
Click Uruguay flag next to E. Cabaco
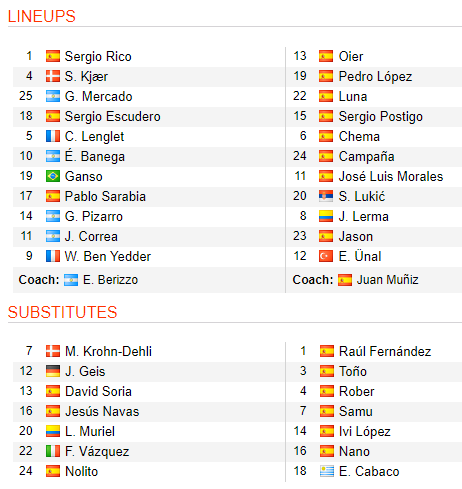327,471
